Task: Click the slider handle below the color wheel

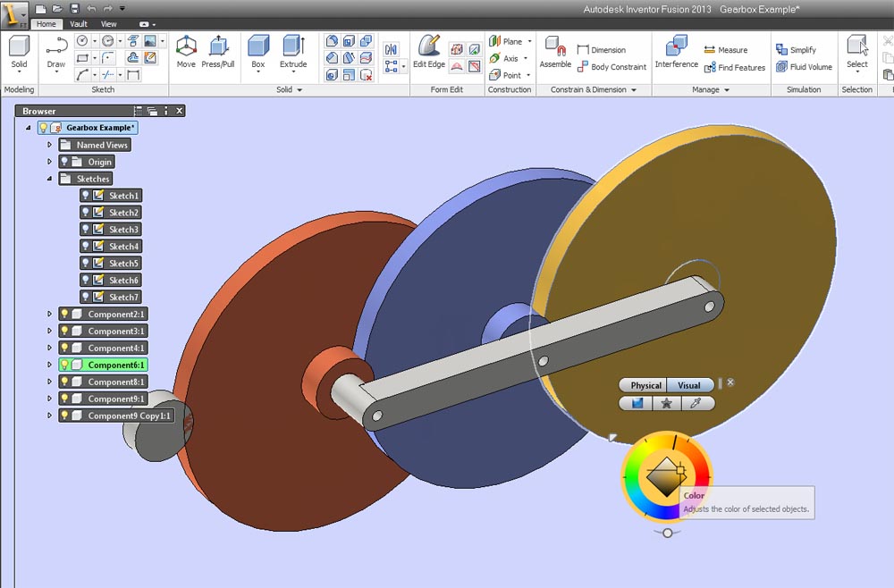Action: (667, 533)
